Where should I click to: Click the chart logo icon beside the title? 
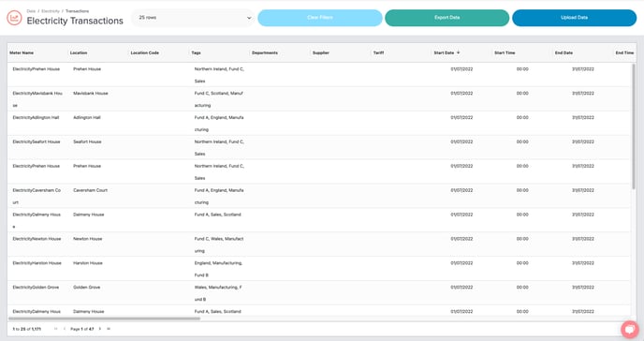pyautogui.click(x=14, y=18)
